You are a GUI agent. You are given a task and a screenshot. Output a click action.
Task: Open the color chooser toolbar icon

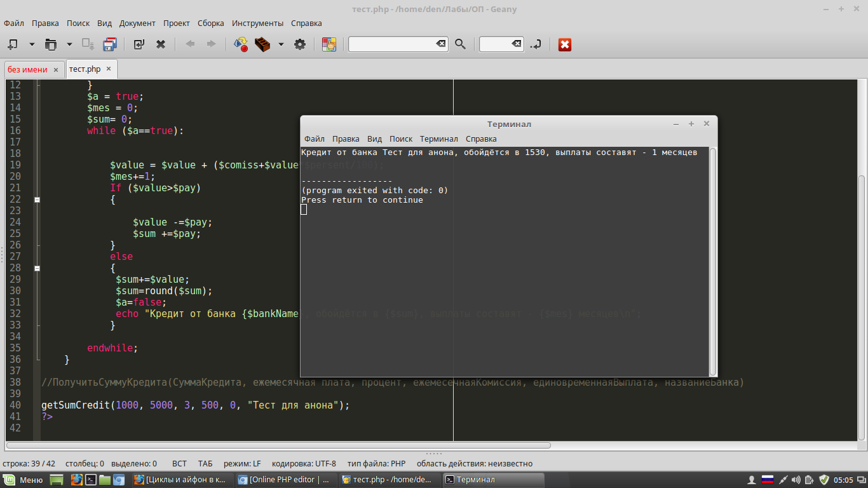click(329, 44)
